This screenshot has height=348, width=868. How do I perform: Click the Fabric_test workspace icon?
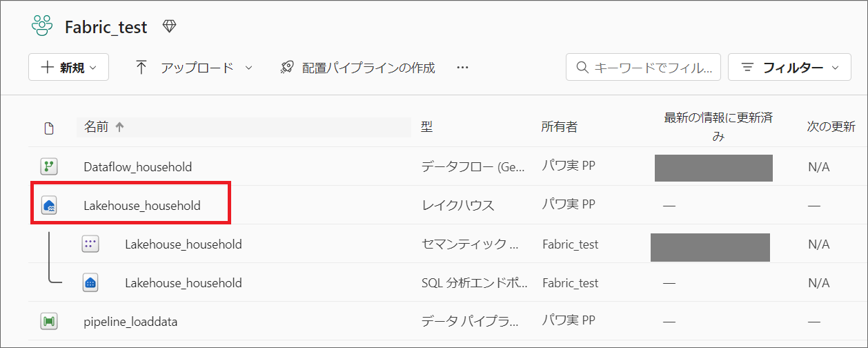click(41, 26)
